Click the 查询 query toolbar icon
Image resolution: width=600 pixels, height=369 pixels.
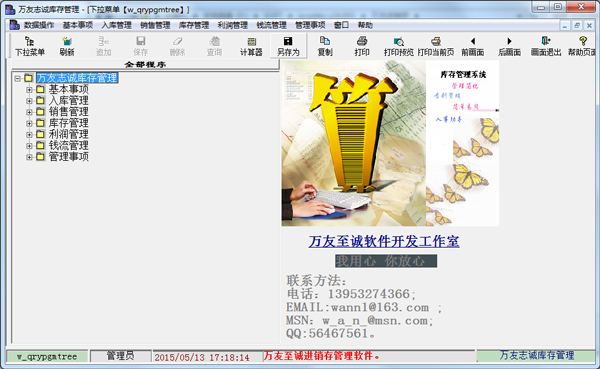tap(214, 46)
